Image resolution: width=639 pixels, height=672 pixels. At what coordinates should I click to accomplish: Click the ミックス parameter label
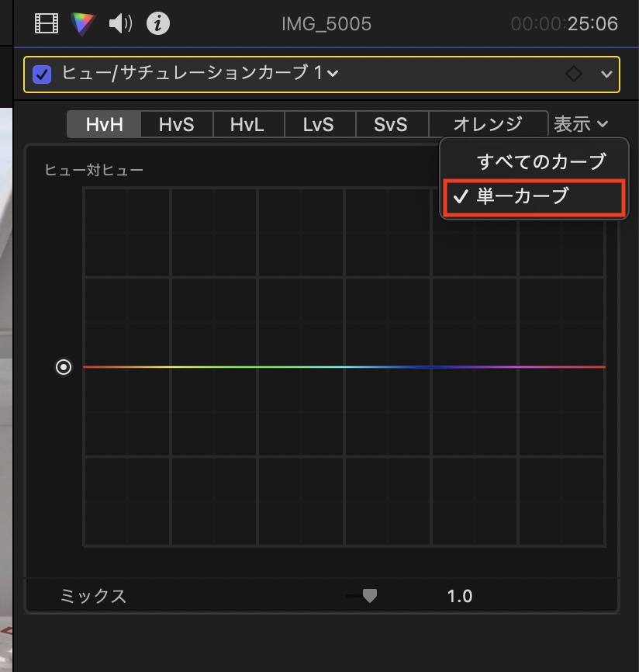[93, 596]
